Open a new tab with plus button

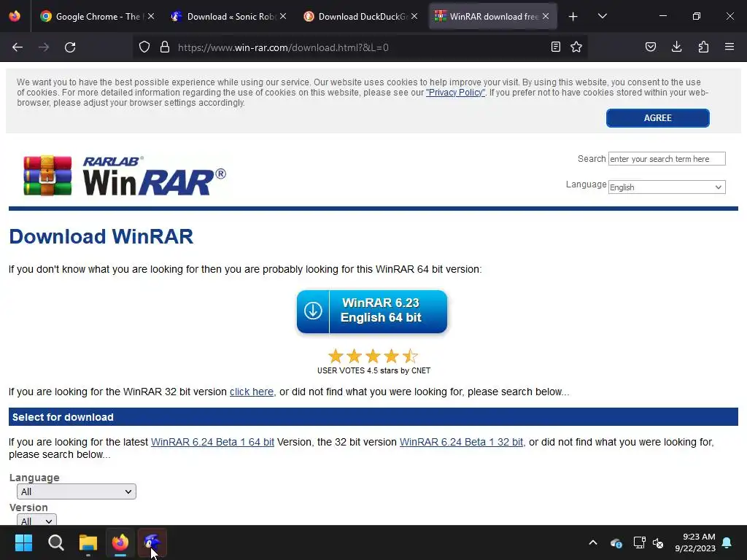pos(573,17)
